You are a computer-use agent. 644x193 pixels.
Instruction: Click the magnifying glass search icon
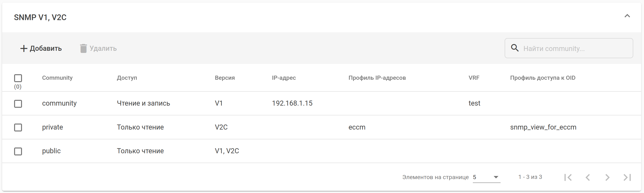click(x=514, y=48)
